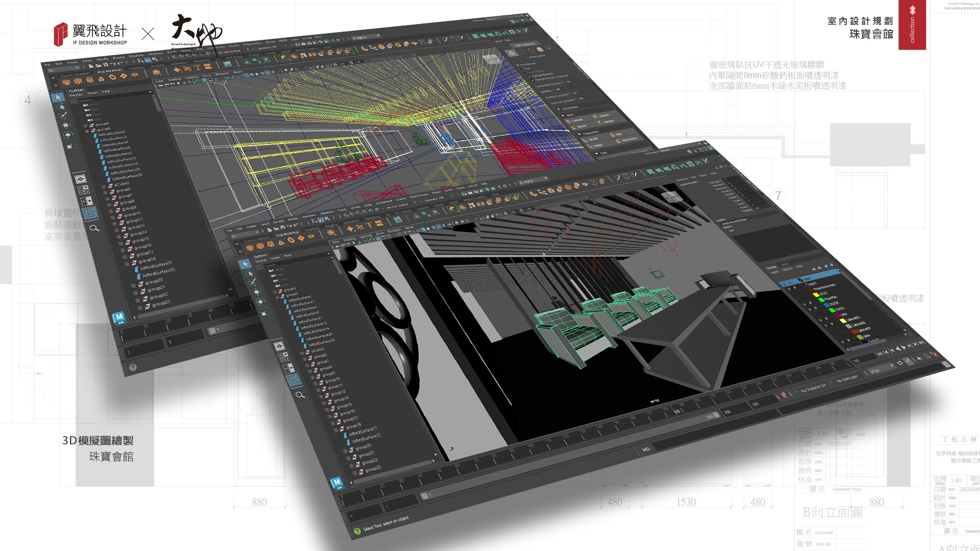The image size is (980, 551).
Task: Pick the Paint selection tool in back Maya window
Action: coord(63,116)
